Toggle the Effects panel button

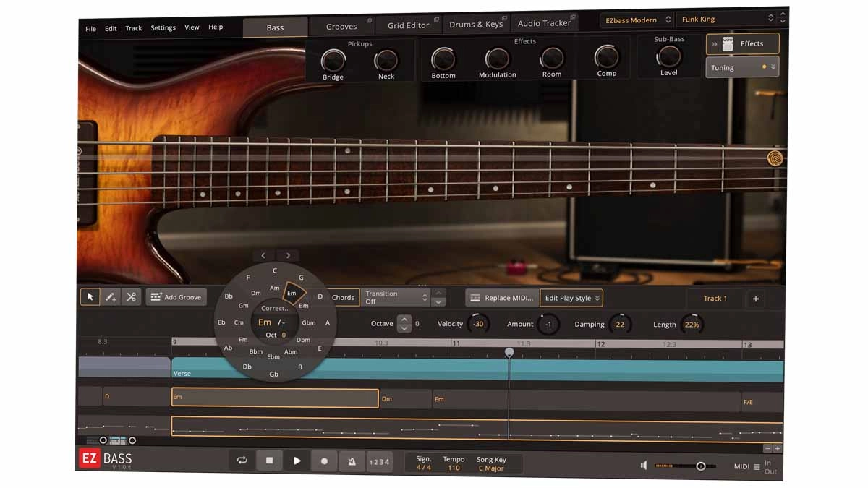(743, 43)
